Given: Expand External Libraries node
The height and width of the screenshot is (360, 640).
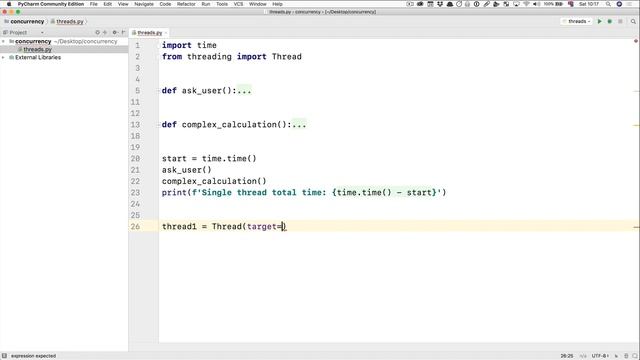Looking at the screenshot, I should pyautogui.click(x=4, y=58).
